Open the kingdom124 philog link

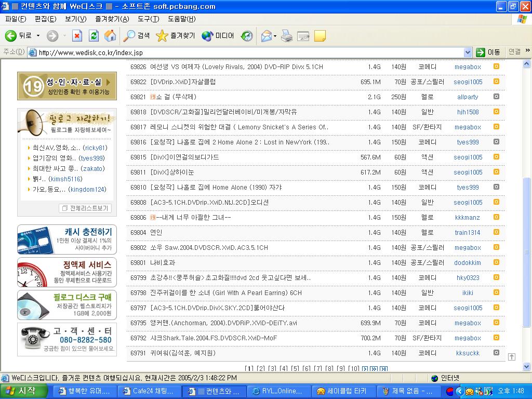87,189
